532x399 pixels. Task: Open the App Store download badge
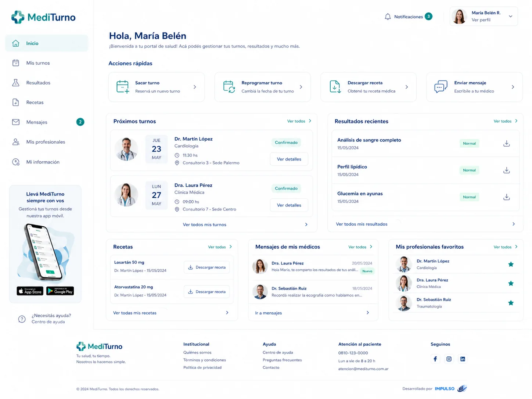30,291
